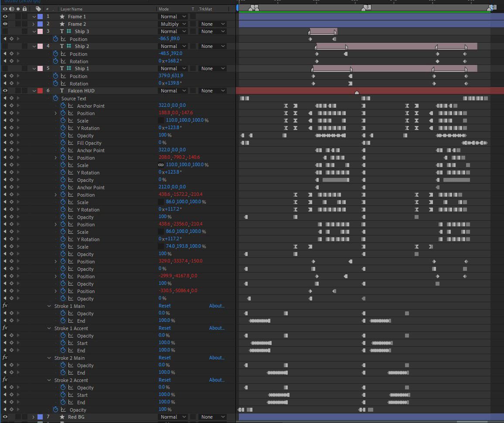Toggle stopwatch for bottom Opacity property
The image size is (504, 423).
(56, 409)
